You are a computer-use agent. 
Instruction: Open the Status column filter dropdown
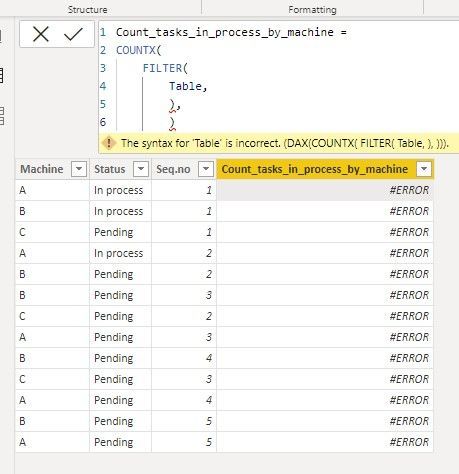coord(141,169)
